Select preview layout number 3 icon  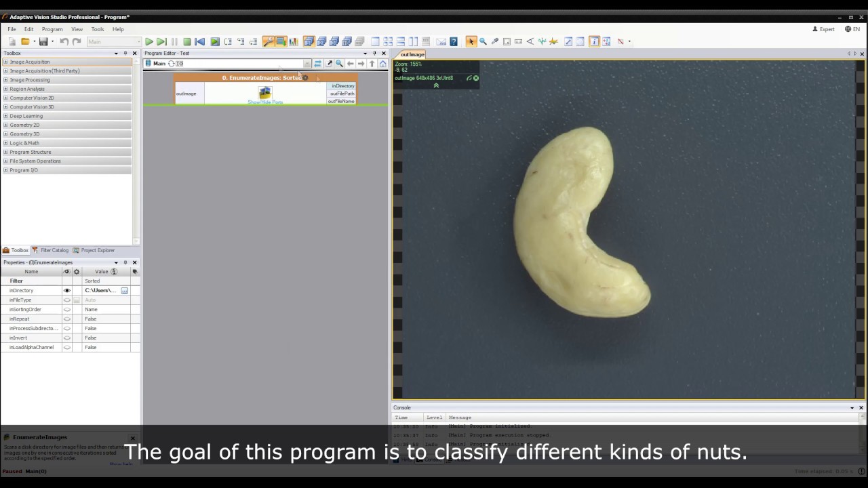334,41
